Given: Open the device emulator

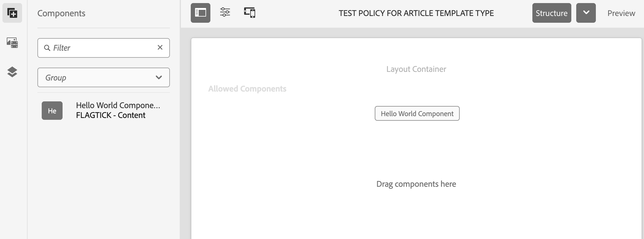Looking at the screenshot, I should pyautogui.click(x=250, y=13).
